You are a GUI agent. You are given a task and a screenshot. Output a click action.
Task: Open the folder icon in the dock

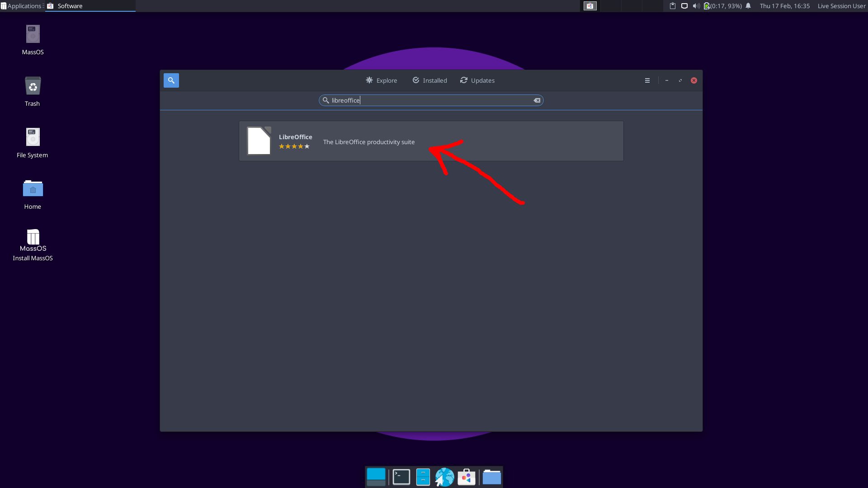click(x=492, y=477)
